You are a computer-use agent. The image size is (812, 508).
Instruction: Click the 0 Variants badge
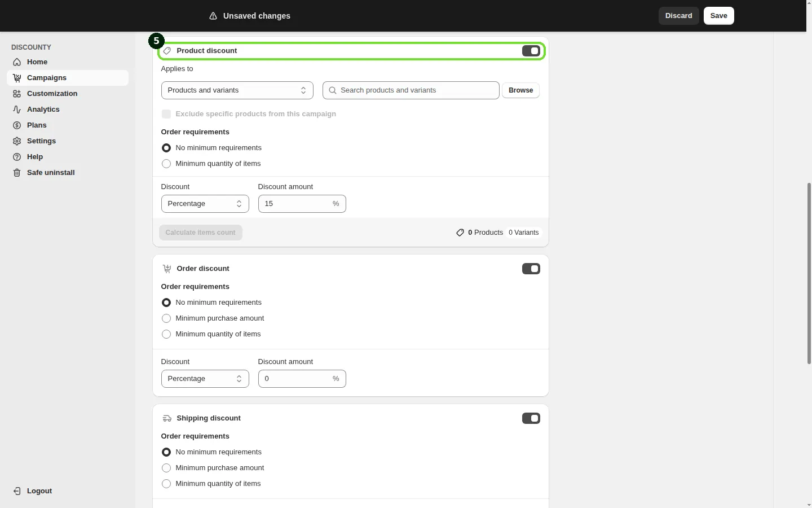coord(524,233)
